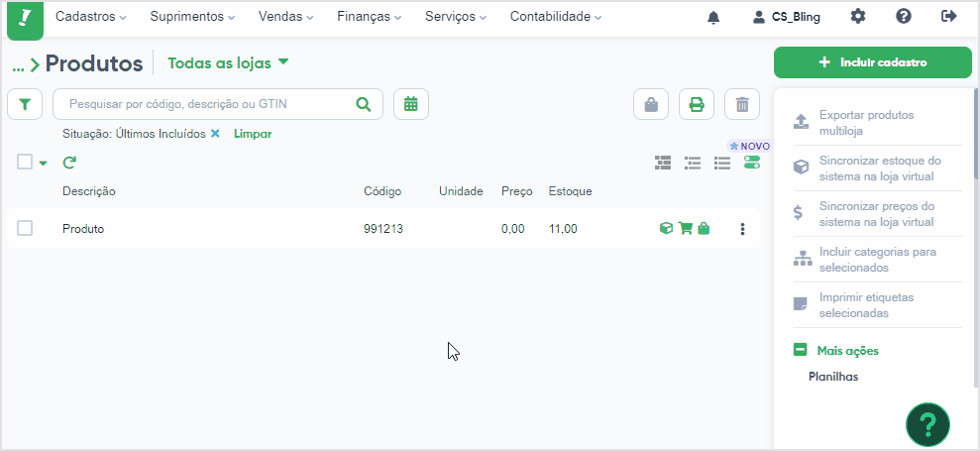The height and width of the screenshot is (451, 980).
Task: Click the Limpar filters link
Action: [253, 134]
